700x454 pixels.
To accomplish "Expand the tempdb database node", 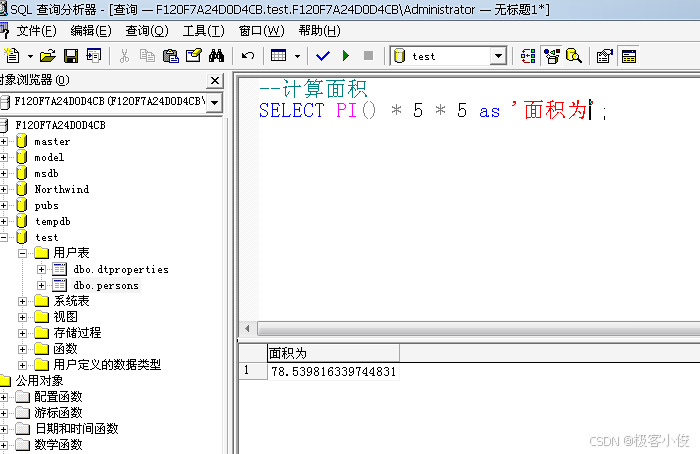I will (x=4, y=221).
